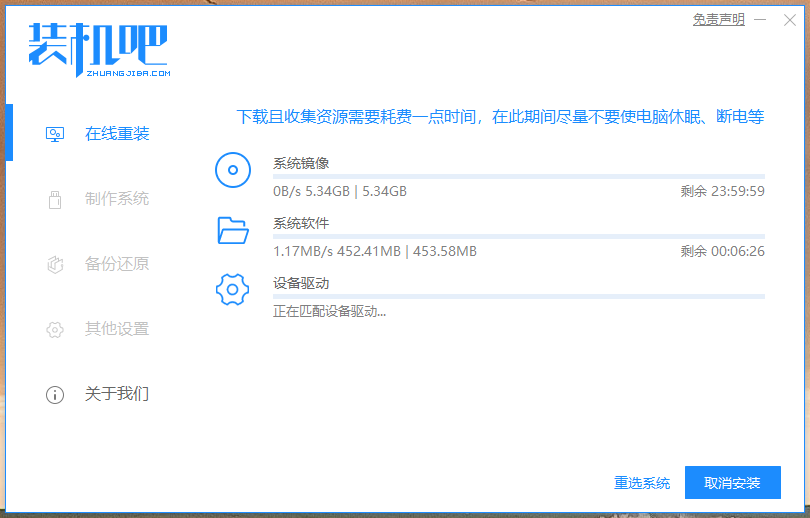Switch to the 在线重装 tab label
This screenshot has height=518, width=810.
[117, 134]
